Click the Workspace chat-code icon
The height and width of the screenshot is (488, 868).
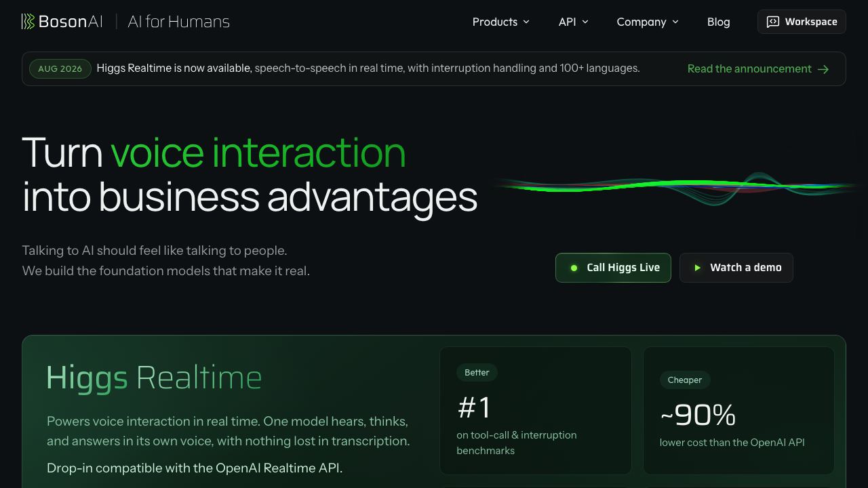[x=773, y=22]
